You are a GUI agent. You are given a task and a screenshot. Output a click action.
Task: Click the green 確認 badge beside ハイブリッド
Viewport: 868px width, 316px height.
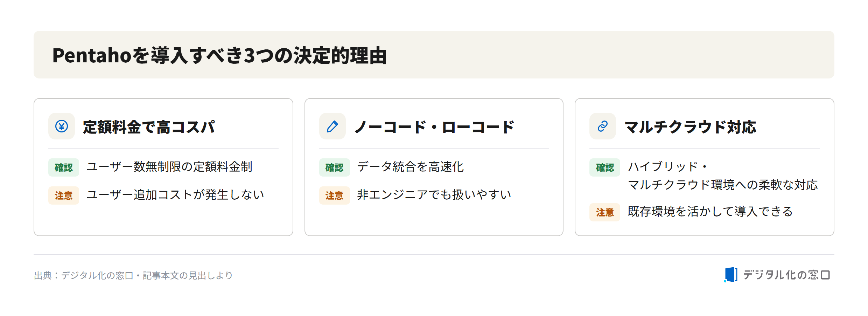[x=605, y=167]
